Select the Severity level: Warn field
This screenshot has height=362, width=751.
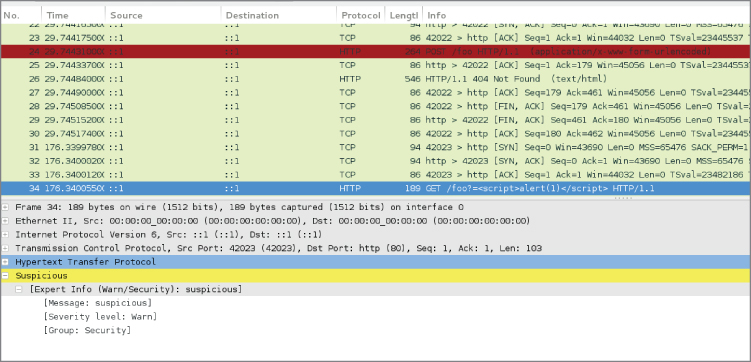100,317
